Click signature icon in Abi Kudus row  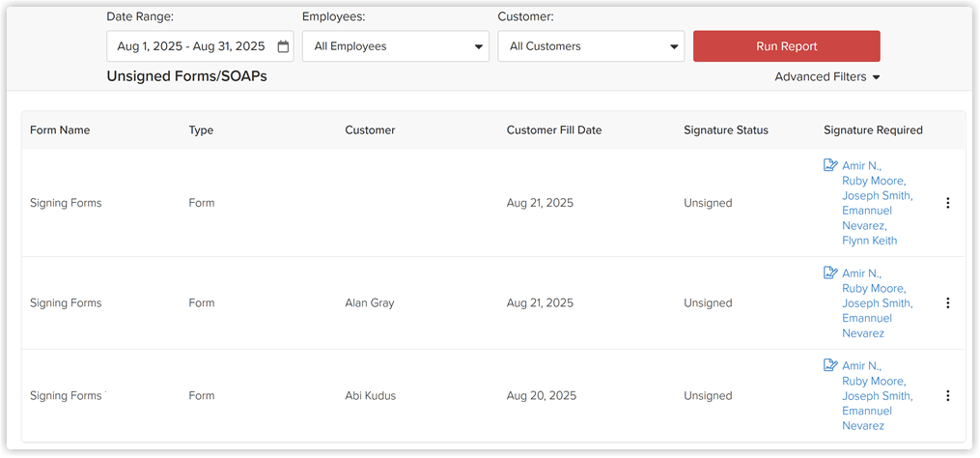[x=830, y=365]
